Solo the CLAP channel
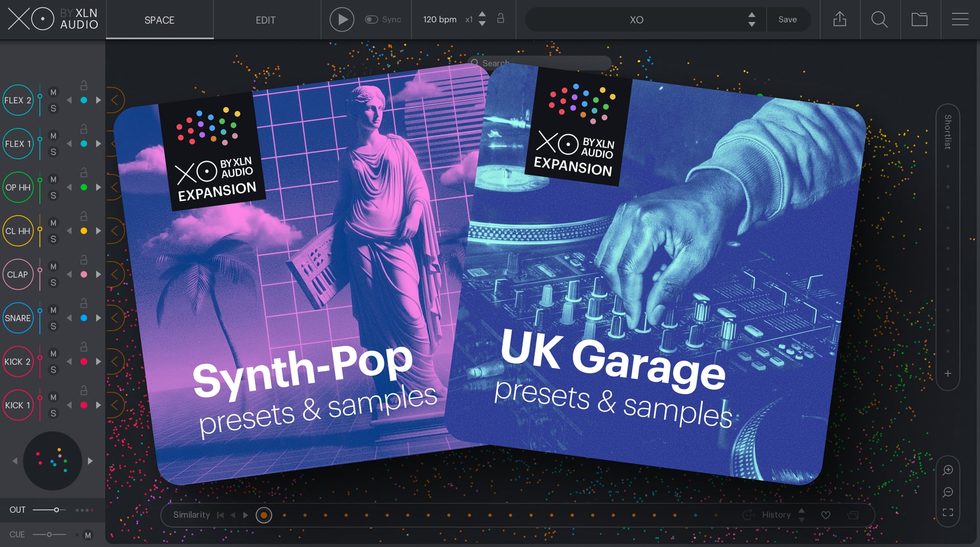 pyautogui.click(x=53, y=283)
